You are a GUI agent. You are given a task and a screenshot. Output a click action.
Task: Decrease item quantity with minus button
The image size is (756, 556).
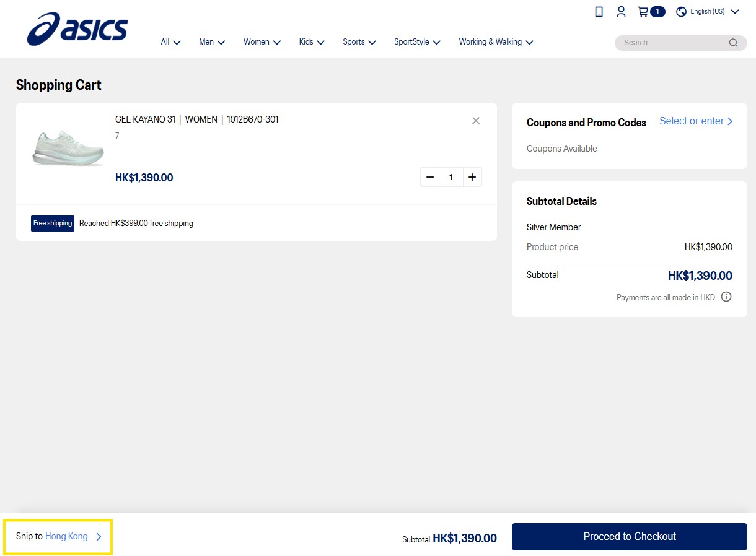click(430, 177)
